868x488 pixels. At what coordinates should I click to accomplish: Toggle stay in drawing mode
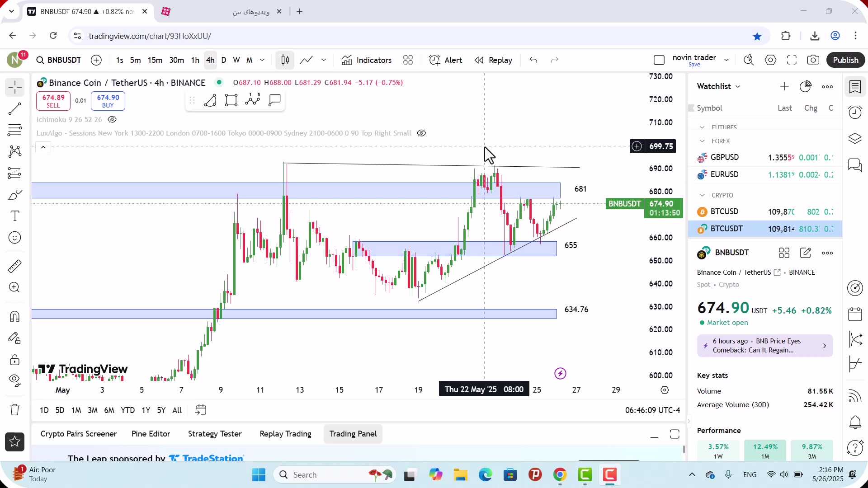tap(14, 338)
